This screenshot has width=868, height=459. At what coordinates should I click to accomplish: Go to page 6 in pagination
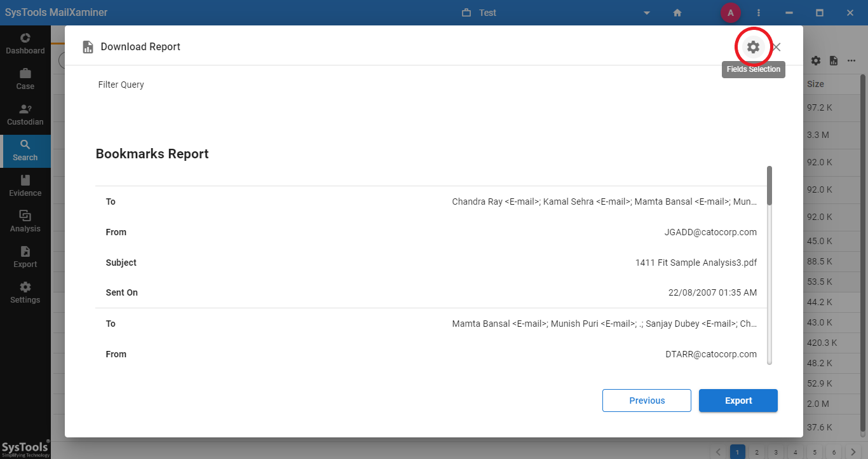(834, 452)
